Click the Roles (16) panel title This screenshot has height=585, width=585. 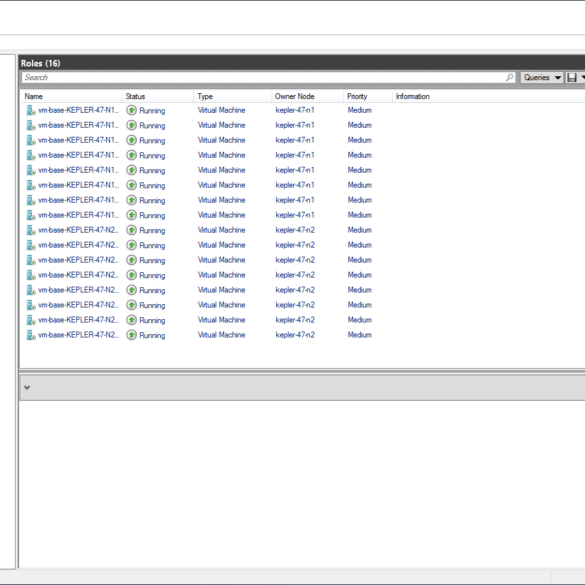40,63
